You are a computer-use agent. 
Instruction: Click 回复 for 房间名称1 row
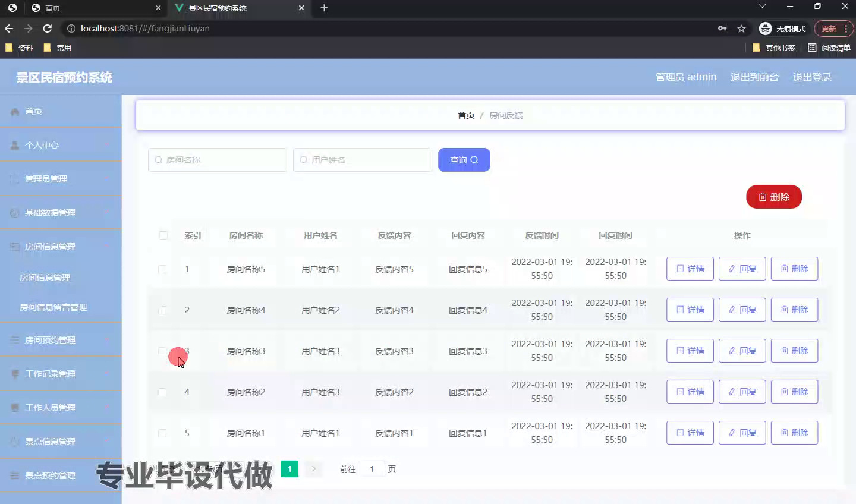coord(742,433)
